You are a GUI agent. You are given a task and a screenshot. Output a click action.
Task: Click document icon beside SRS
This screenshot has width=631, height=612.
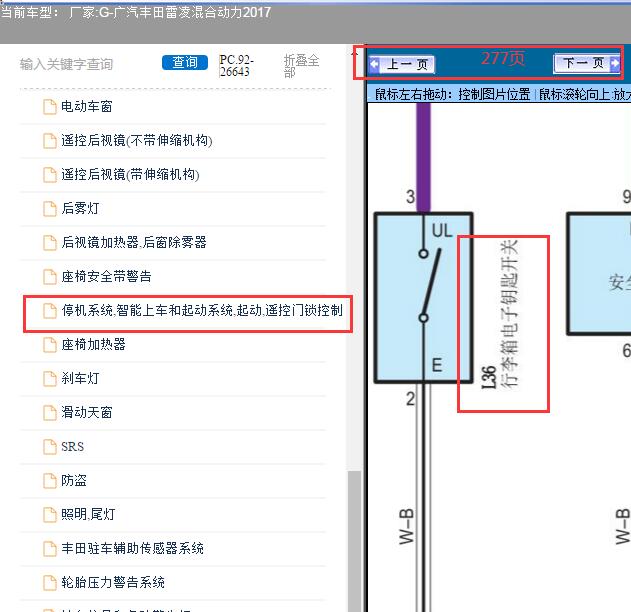coord(49,447)
